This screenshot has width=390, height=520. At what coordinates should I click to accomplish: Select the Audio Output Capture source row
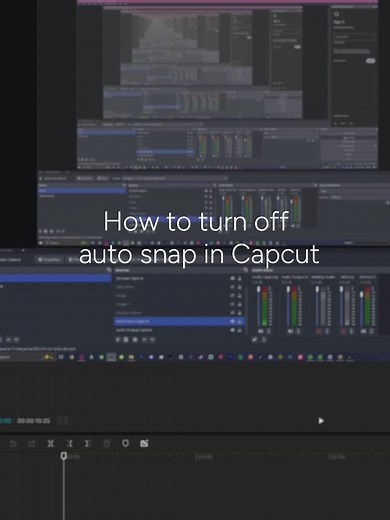[180, 330]
